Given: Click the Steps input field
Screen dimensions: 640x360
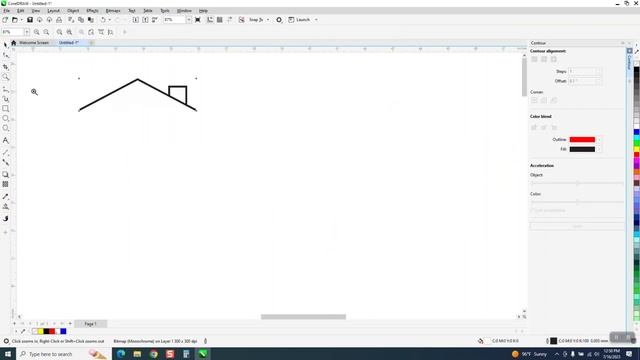Looking at the screenshot, I should [585, 71].
